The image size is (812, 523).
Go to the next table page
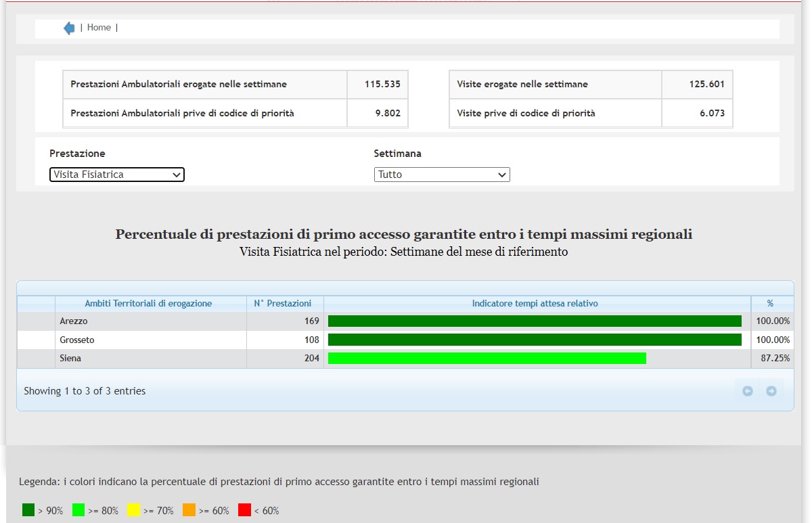click(771, 391)
